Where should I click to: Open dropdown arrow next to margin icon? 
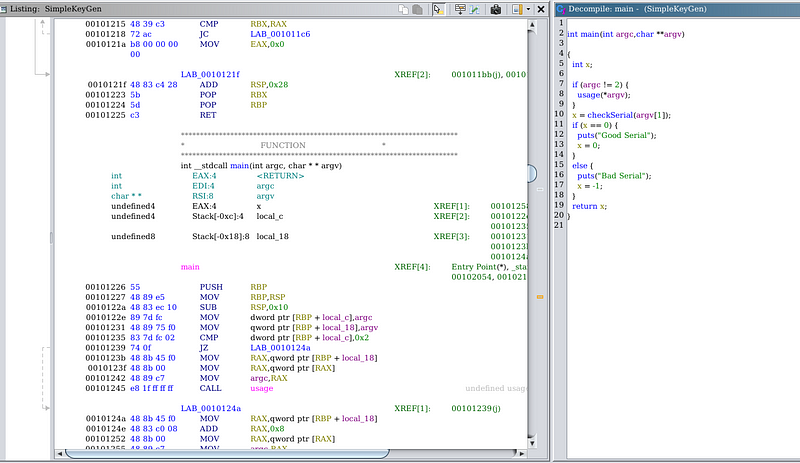tap(528, 9)
